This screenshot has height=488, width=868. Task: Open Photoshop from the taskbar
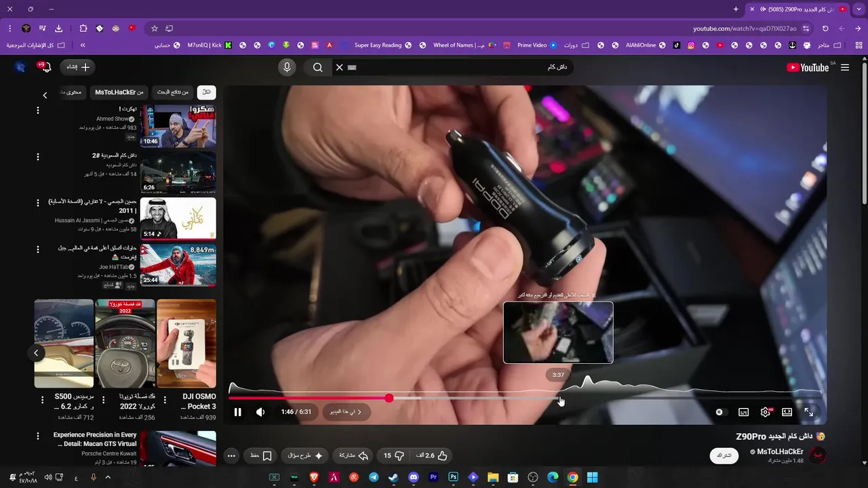tap(453, 477)
